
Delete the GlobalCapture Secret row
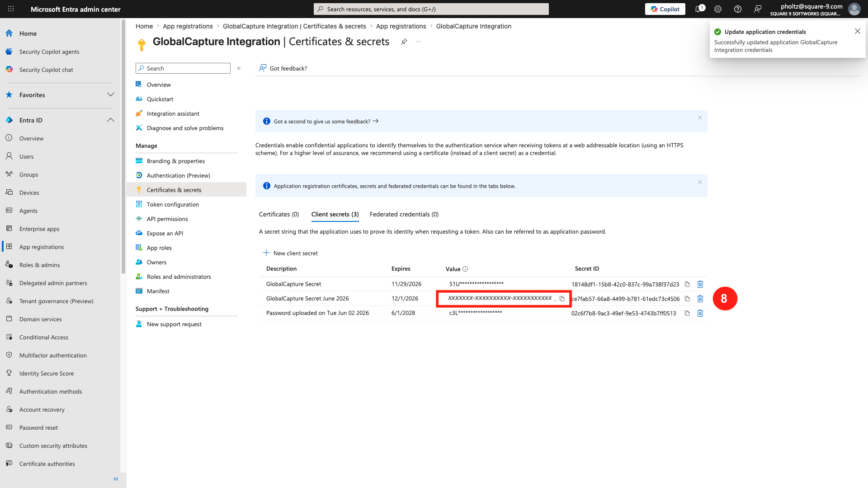[700, 284]
